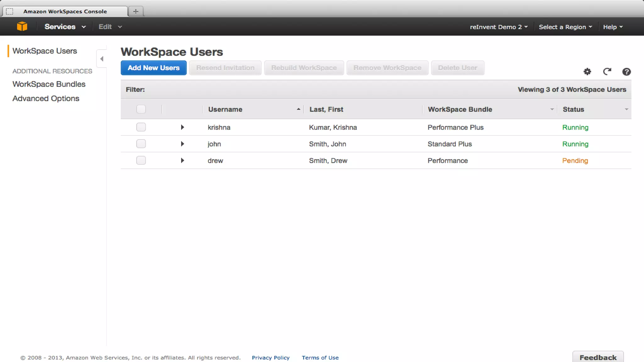Viewport: 644px width, 362px height.
Task: Open Status column filter arrow
Action: [626, 109]
